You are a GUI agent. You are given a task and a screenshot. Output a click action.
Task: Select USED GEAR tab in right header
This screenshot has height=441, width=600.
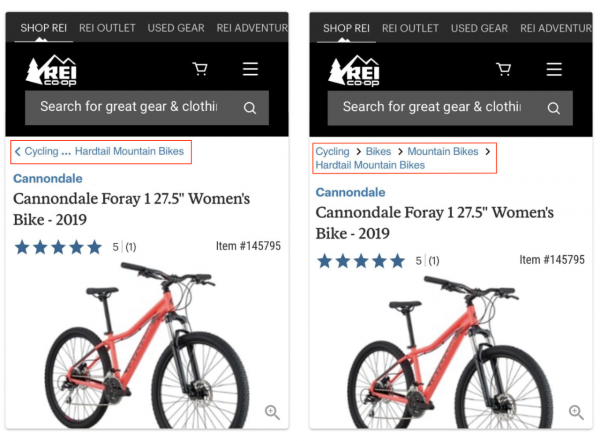[479, 28]
